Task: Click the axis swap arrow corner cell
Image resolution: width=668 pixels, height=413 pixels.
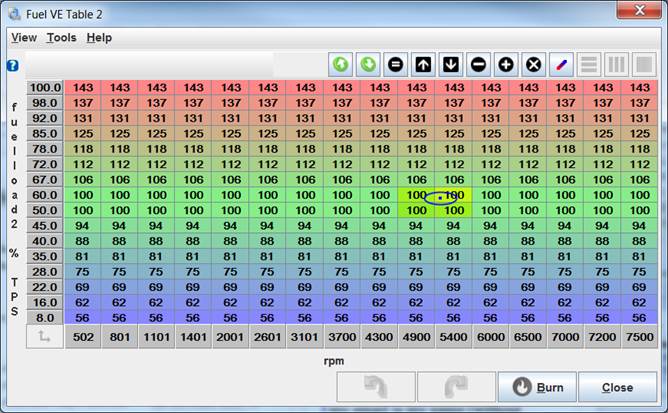Action: pos(45,338)
